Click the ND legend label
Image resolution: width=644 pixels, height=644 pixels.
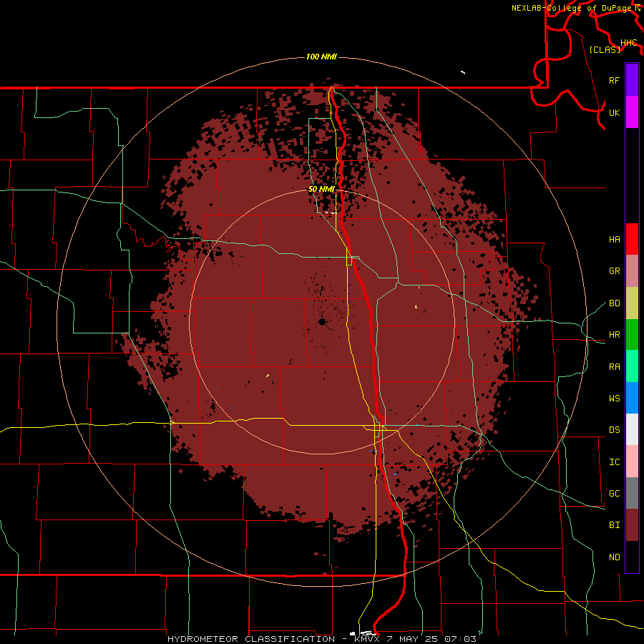coord(614,557)
